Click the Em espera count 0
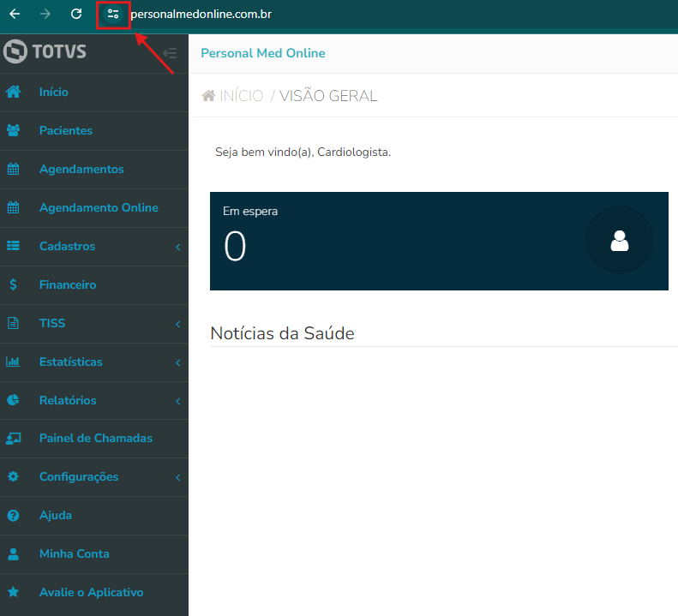 click(x=235, y=246)
